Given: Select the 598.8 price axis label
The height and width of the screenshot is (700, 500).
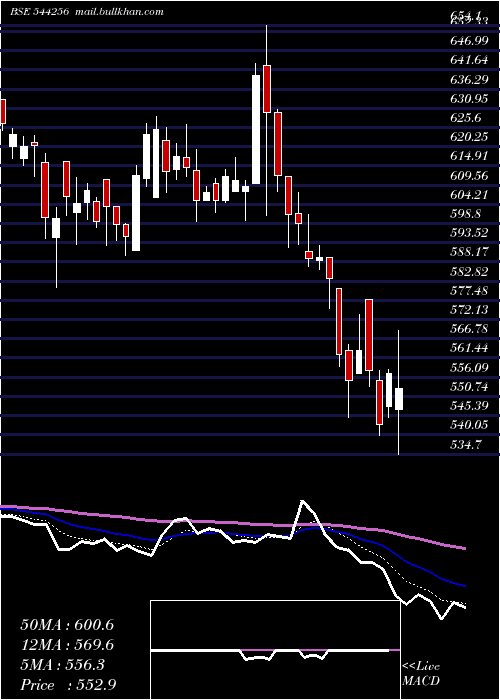Looking at the screenshot, I should point(465,214).
